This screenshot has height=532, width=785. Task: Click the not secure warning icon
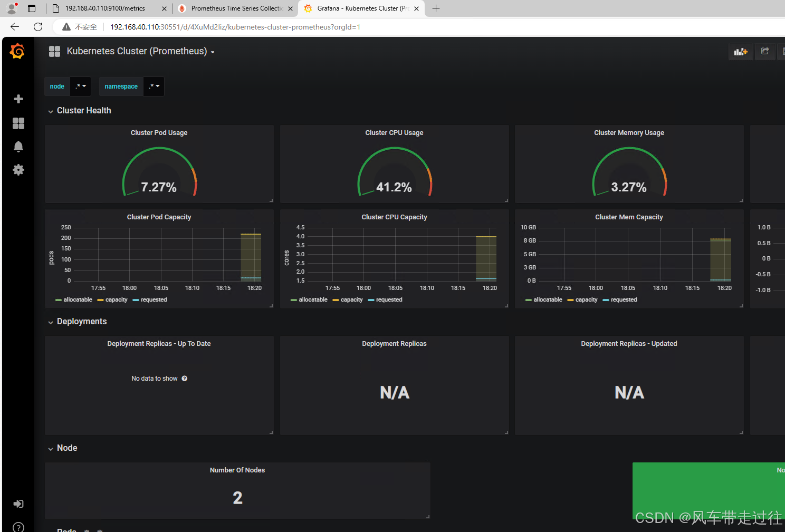click(66, 27)
